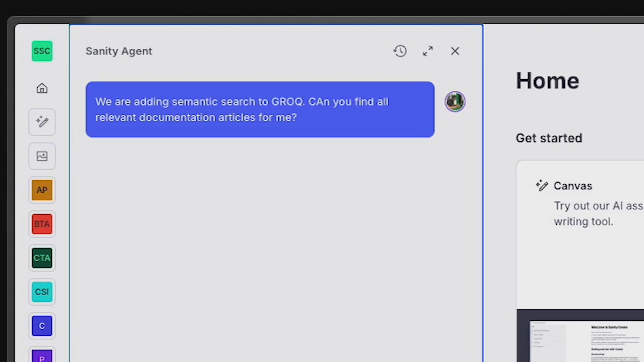Click the Canvas card description text
The image size is (644, 362).
click(599, 214)
